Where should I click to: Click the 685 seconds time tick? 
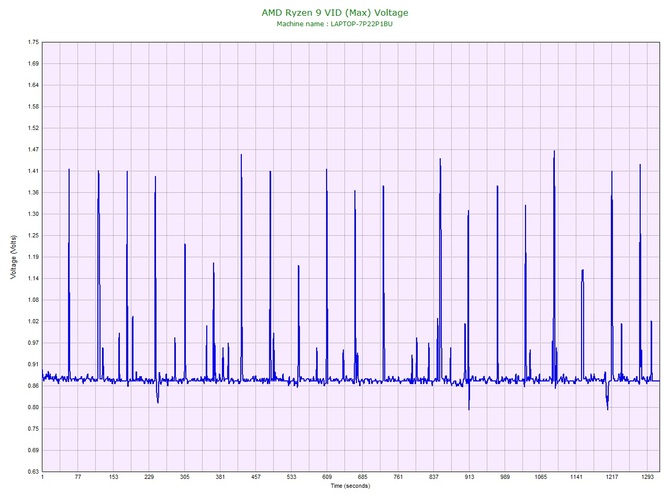pyautogui.click(x=362, y=477)
